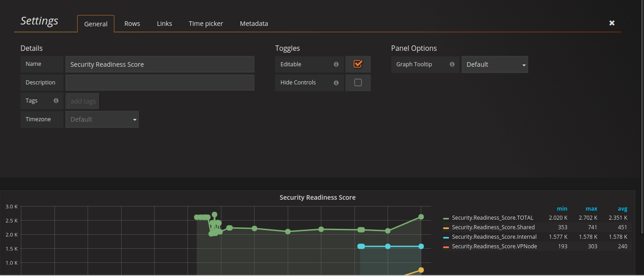The height and width of the screenshot is (276, 644).
Task: Click the info icon next to Editable
Action: point(336,64)
